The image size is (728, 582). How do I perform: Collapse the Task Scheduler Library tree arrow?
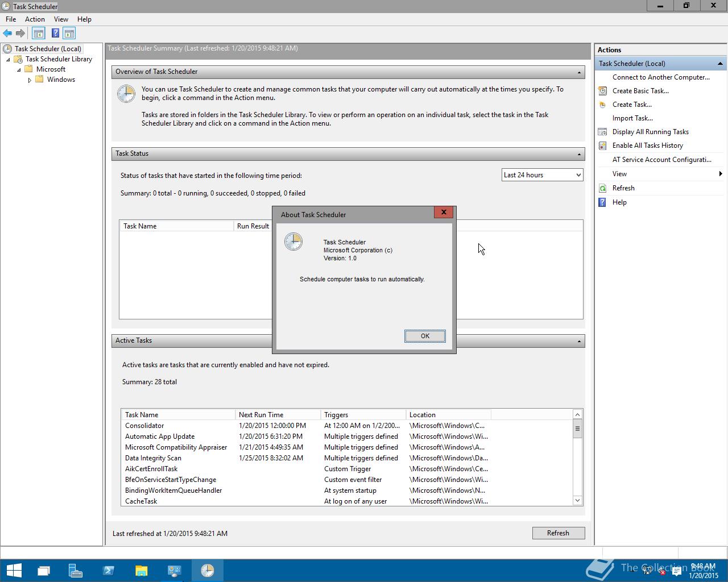pos(8,60)
